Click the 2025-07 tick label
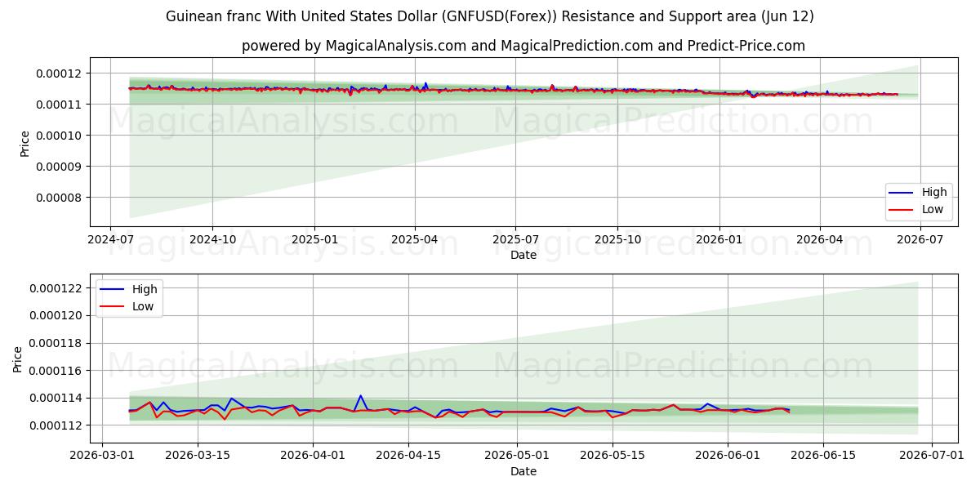This screenshot has width=980, height=490. click(x=515, y=239)
